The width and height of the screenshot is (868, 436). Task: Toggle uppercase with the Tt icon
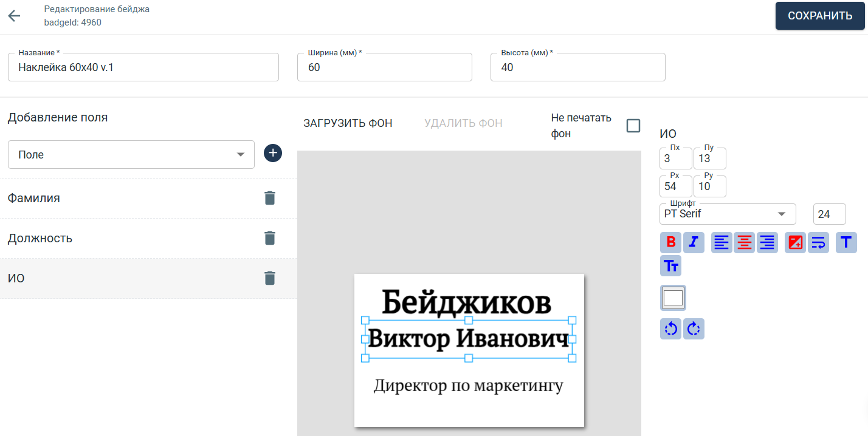[x=670, y=265]
